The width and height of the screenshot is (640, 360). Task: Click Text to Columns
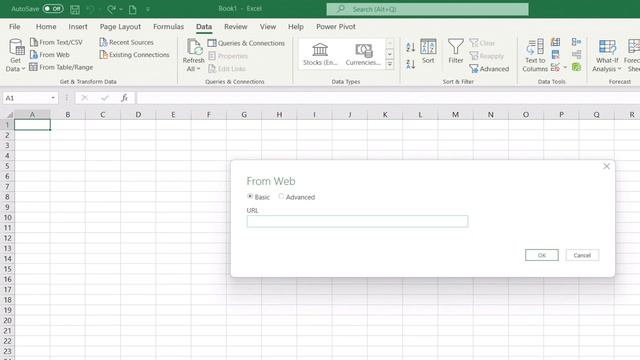pyautogui.click(x=535, y=56)
